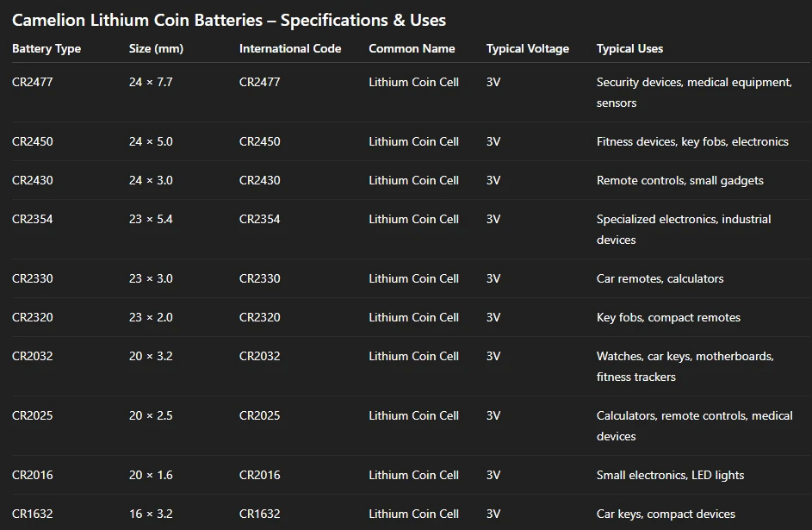Select the 'Size (mm)' column header
812x530 pixels.
click(x=156, y=48)
